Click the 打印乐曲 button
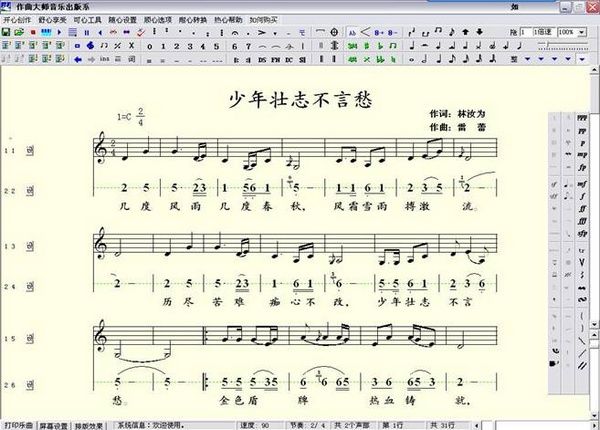Screen dimensions: 600x430 pyautogui.click(x=17, y=425)
